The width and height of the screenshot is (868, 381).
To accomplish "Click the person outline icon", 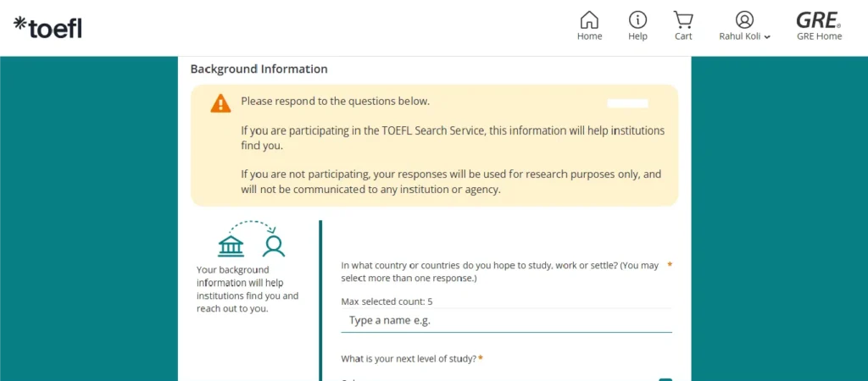I will click(x=273, y=246).
